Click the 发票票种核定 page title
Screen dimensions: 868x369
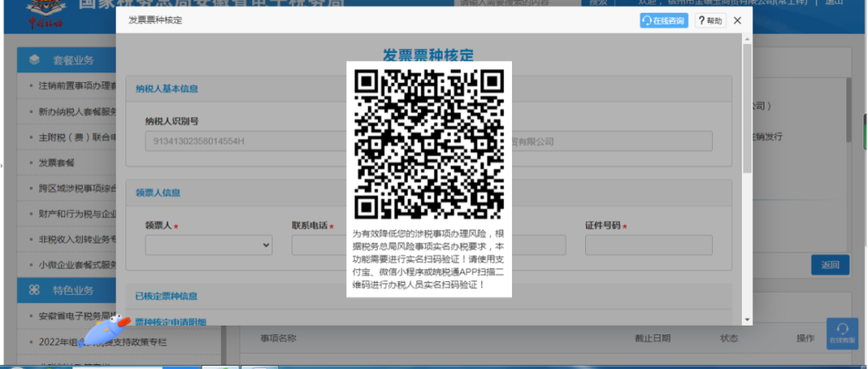[x=428, y=55]
